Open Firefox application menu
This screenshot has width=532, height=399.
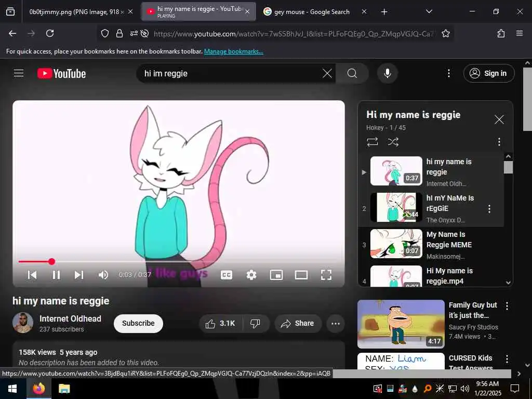(x=519, y=33)
